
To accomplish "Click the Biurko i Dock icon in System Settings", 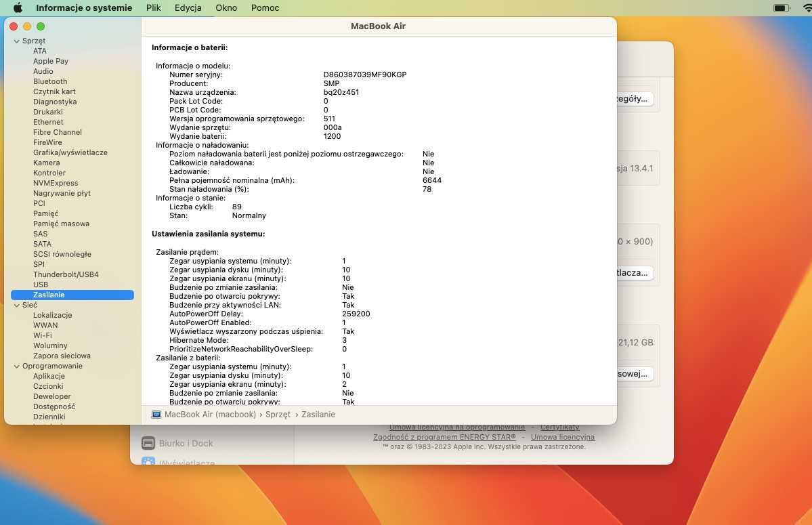I will click(148, 443).
